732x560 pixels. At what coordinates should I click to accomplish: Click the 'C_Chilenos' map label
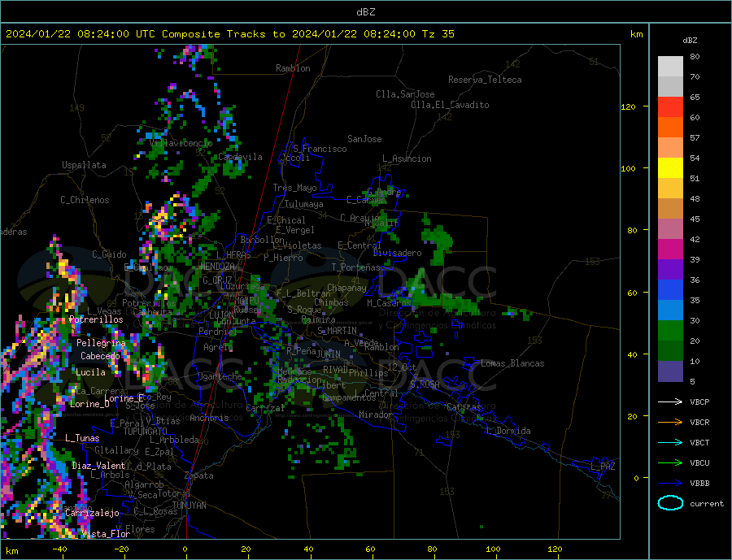pyautogui.click(x=85, y=200)
